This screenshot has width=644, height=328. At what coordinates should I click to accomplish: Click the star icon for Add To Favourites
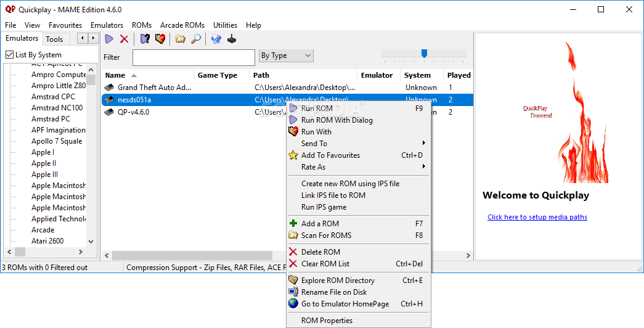[293, 155]
